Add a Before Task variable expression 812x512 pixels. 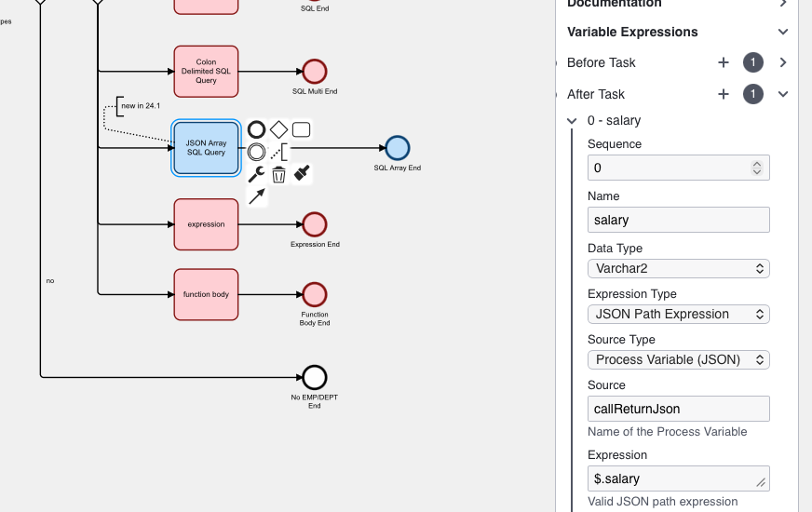724,62
